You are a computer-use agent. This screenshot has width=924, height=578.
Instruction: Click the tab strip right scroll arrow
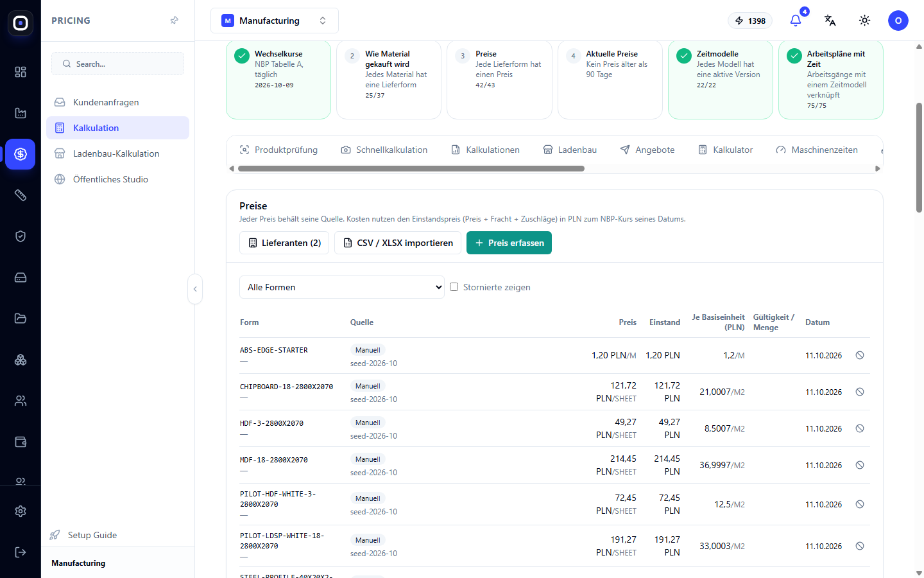pos(878,169)
